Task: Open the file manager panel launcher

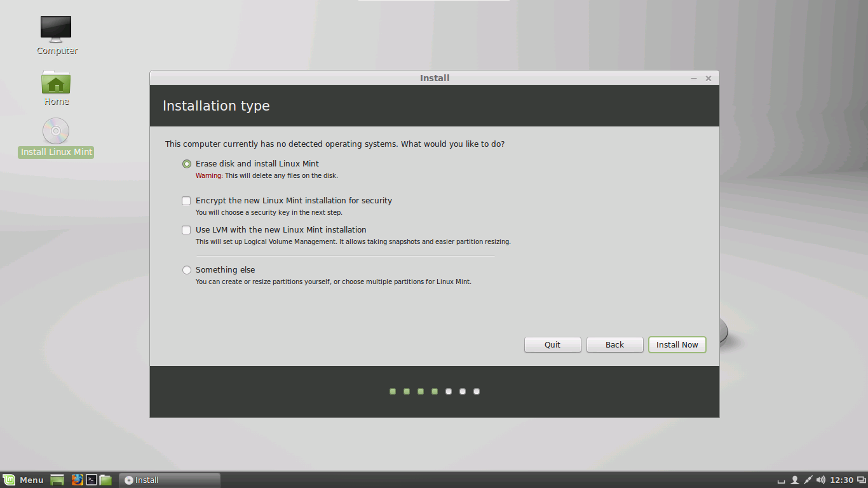Action: (x=105, y=480)
